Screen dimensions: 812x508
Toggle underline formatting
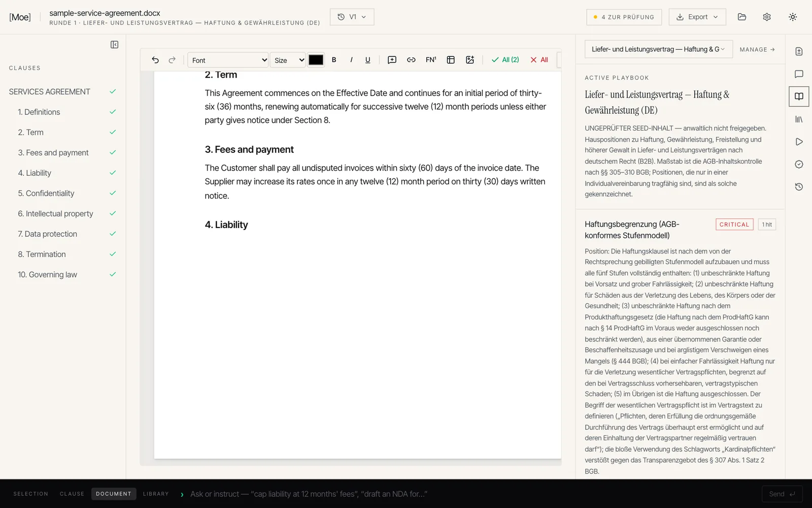pyautogui.click(x=368, y=60)
